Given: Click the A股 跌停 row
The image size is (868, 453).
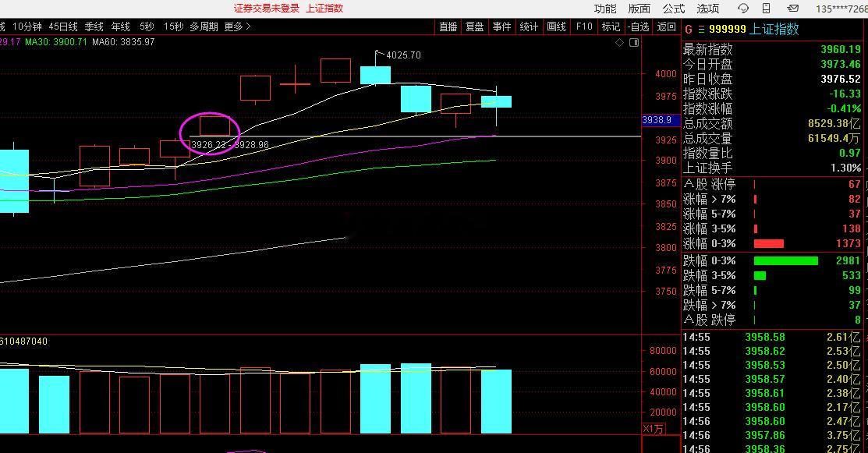Looking at the screenshot, I should [771, 320].
